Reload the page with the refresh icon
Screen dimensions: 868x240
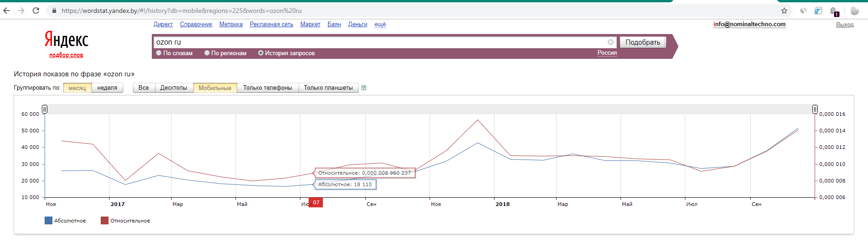tap(36, 11)
